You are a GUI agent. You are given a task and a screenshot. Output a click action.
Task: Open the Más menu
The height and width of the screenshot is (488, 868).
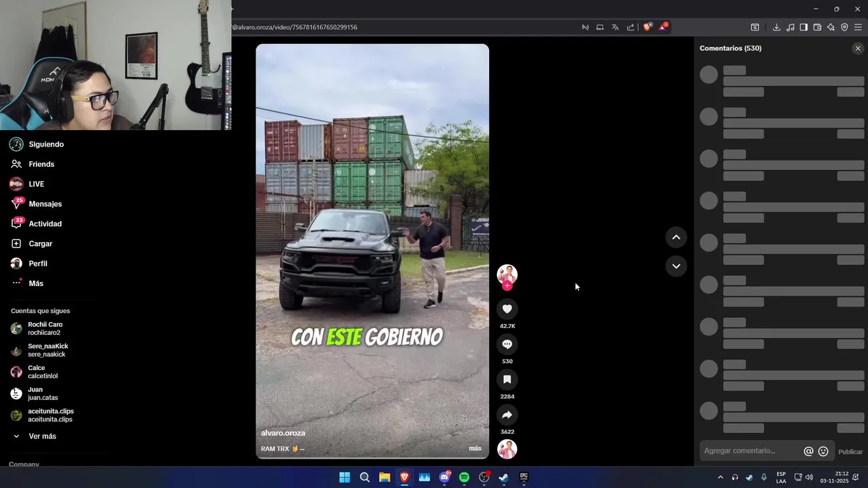tap(36, 283)
